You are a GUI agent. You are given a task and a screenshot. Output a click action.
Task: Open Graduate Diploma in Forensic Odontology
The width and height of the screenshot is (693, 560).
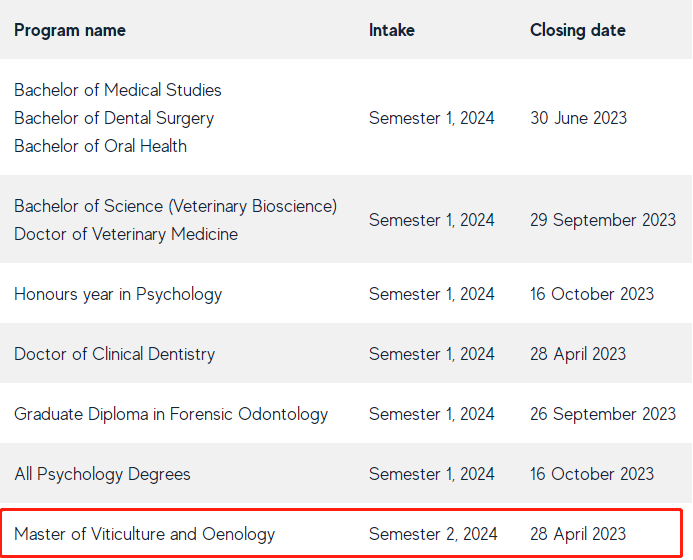click(171, 414)
